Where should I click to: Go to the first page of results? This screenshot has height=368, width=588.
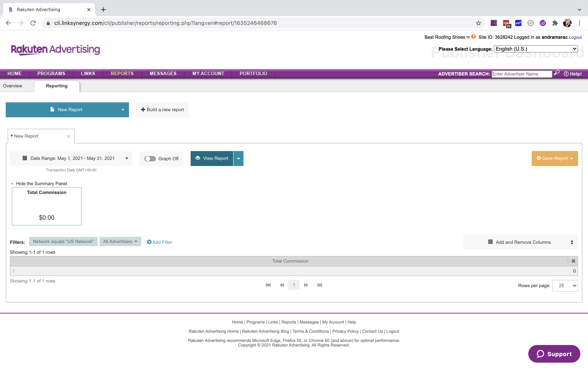click(268, 285)
